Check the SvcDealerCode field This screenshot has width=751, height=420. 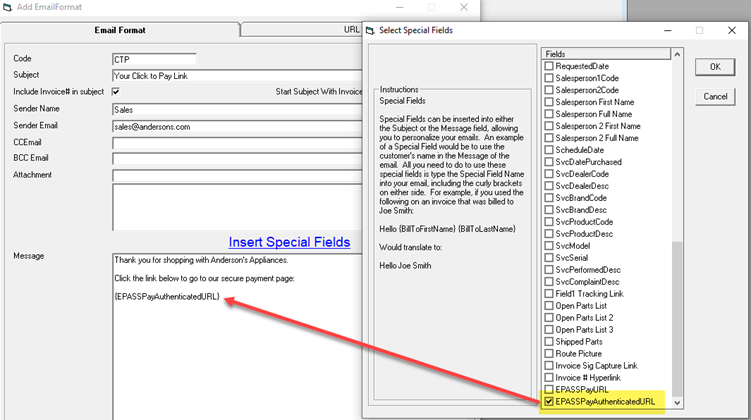point(549,174)
